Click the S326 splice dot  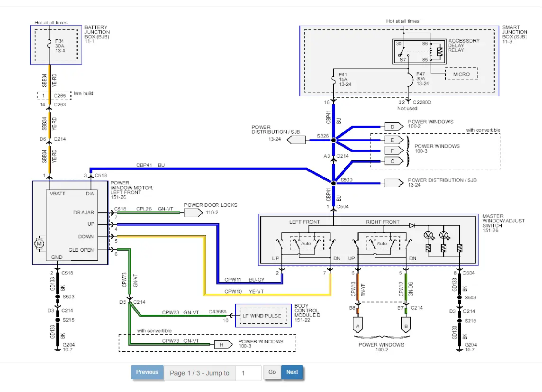[x=334, y=140]
